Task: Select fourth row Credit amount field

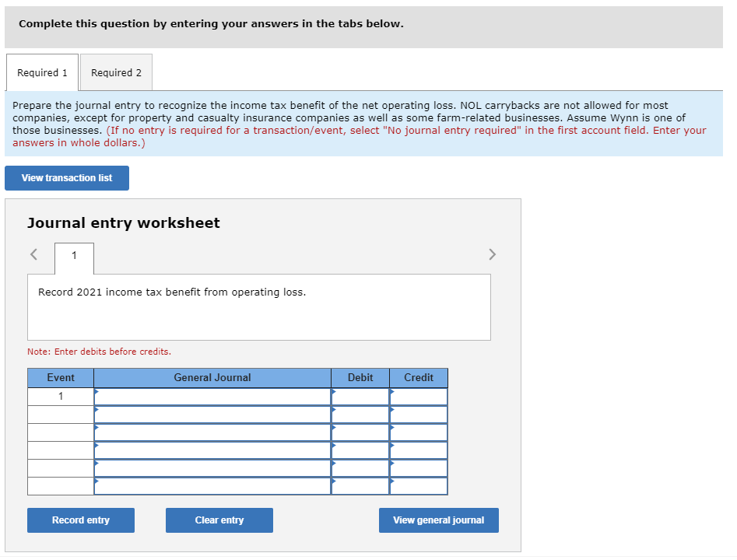Action: click(x=419, y=450)
